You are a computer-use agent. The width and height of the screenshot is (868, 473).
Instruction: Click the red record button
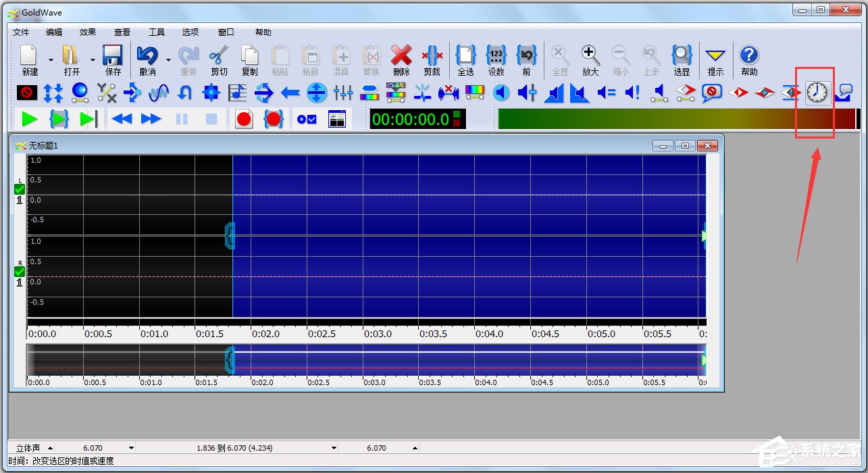click(244, 120)
